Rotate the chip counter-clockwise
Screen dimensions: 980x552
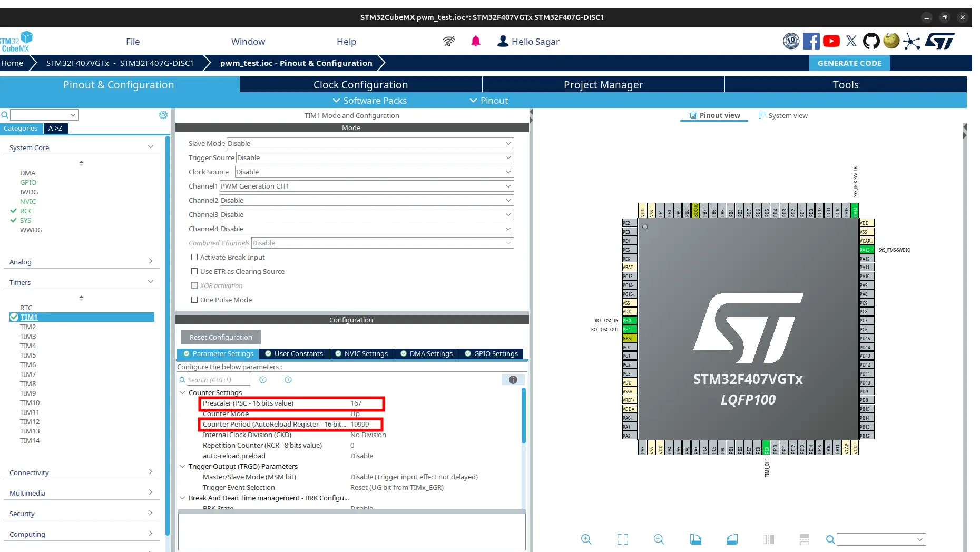(732, 539)
